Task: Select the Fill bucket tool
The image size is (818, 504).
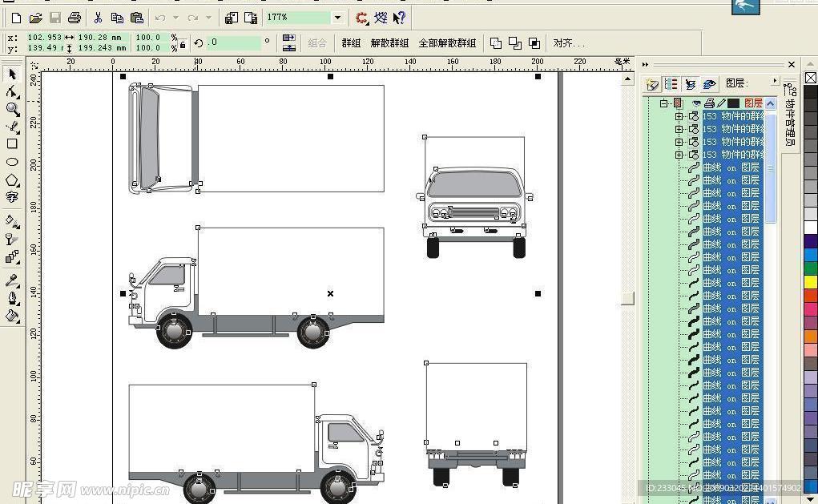Action: tap(12, 317)
